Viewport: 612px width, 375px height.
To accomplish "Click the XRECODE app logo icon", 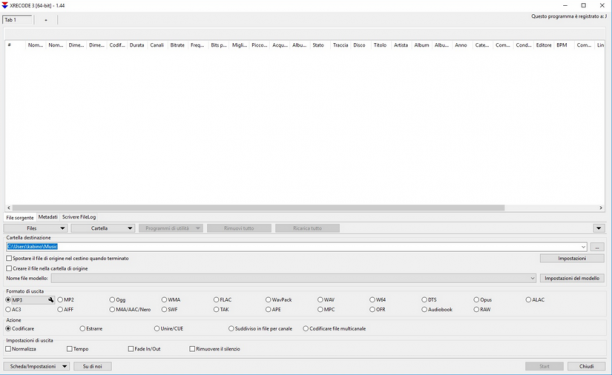I will point(5,5).
